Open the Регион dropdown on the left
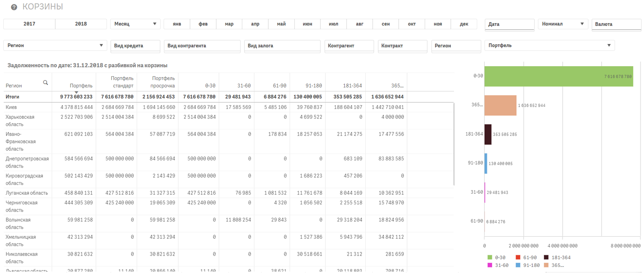This screenshot has width=644, height=274. tap(55, 45)
